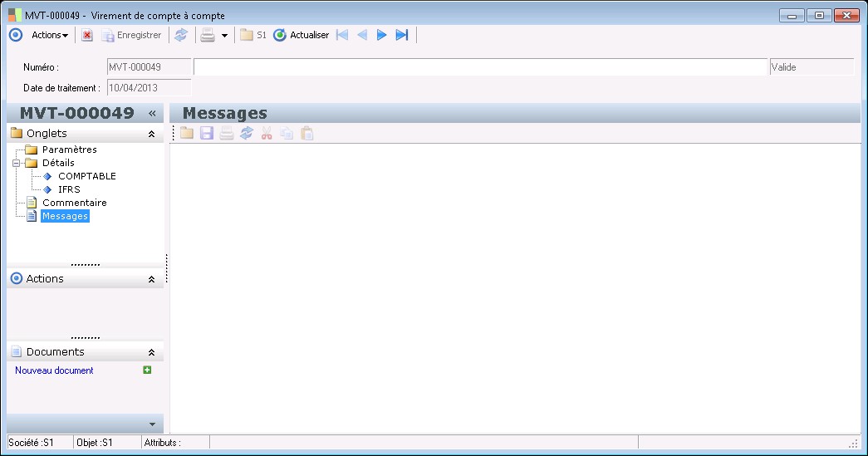The height and width of the screenshot is (456, 868).
Task: Click the floppy save icon in Messages toolbar
Action: [207, 133]
